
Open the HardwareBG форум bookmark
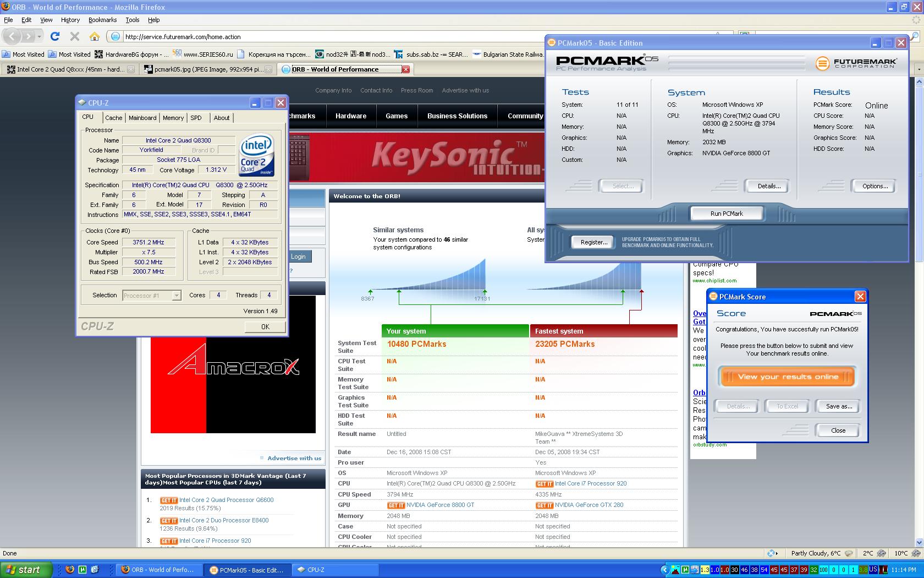[131, 54]
